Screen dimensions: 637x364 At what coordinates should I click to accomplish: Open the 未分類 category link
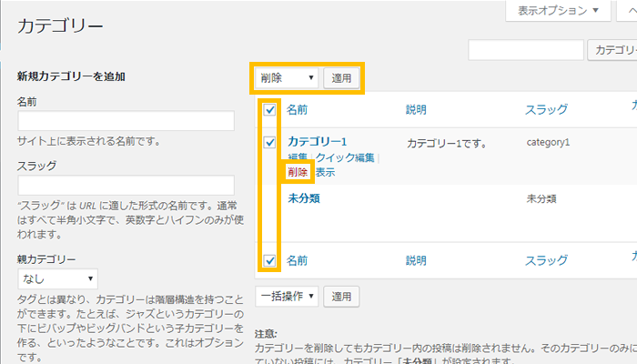tap(303, 198)
